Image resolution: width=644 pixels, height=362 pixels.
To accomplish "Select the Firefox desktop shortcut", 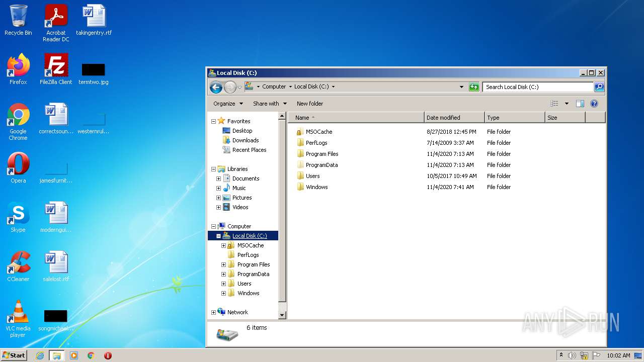I will (18, 69).
